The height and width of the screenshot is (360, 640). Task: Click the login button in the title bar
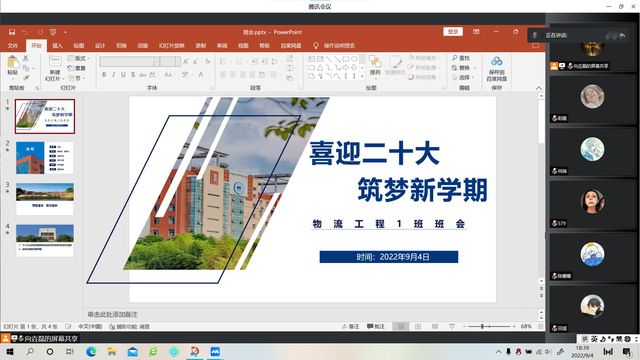[453, 32]
